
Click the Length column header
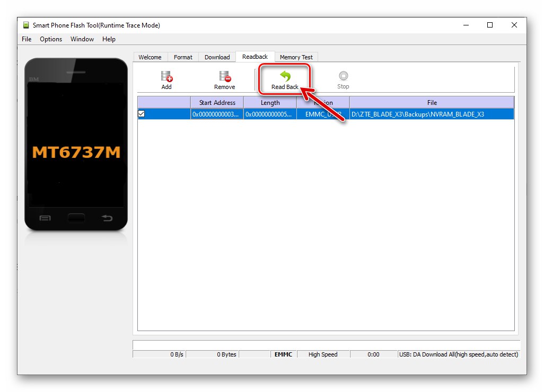pos(270,103)
